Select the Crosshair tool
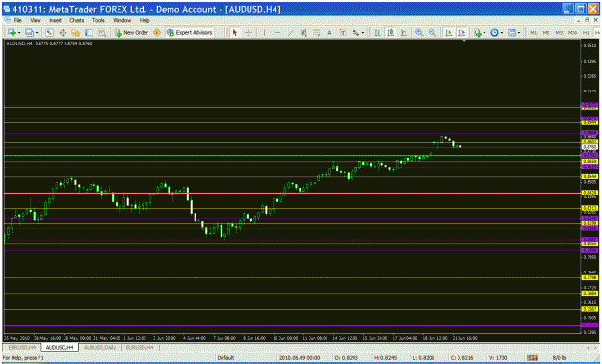The image size is (602, 364). pyautogui.click(x=249, y=33)
